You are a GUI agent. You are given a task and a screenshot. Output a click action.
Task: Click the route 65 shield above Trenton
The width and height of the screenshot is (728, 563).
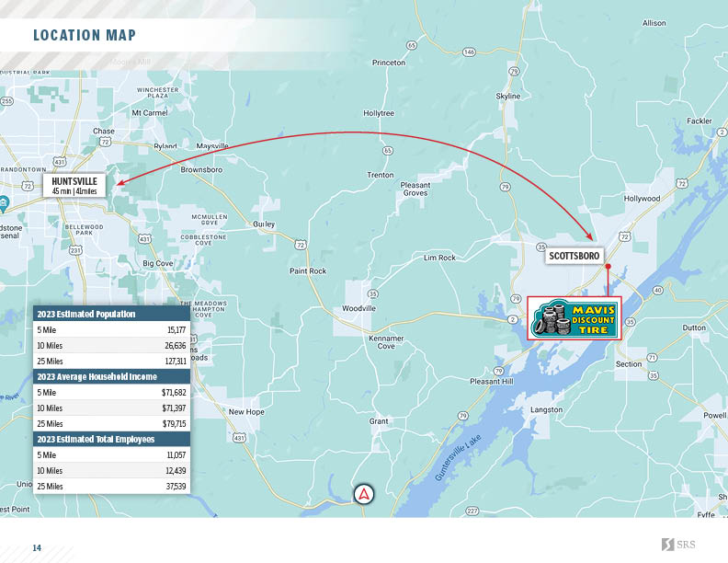click(x=388, y=151)
